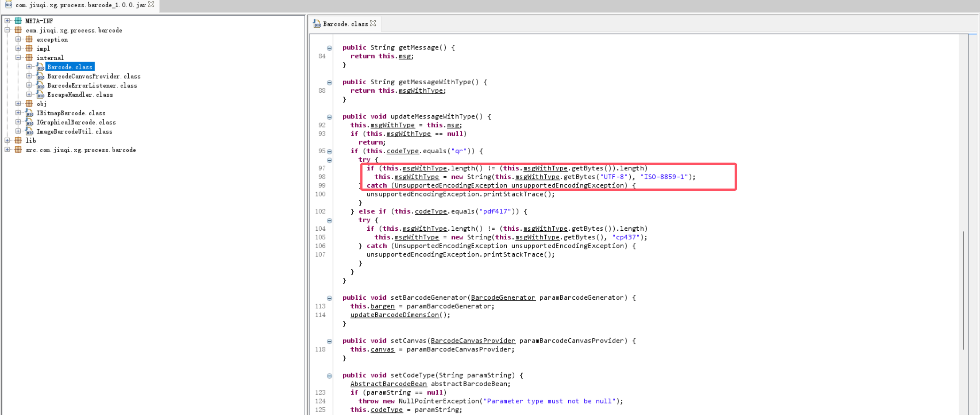Click the src.com.jiuqi.xg.process.barcode package icon
This screenshot has width=980, height=415.
click(x=18, y=149)
